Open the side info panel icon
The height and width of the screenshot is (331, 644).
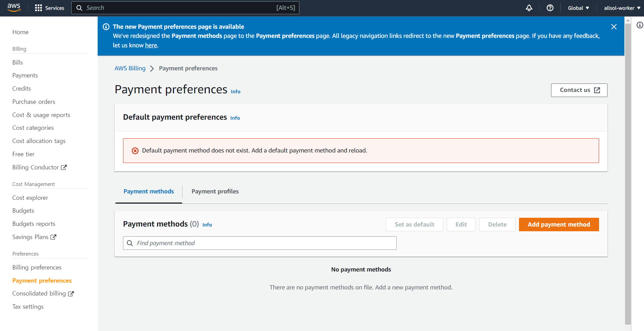point(640,25)
